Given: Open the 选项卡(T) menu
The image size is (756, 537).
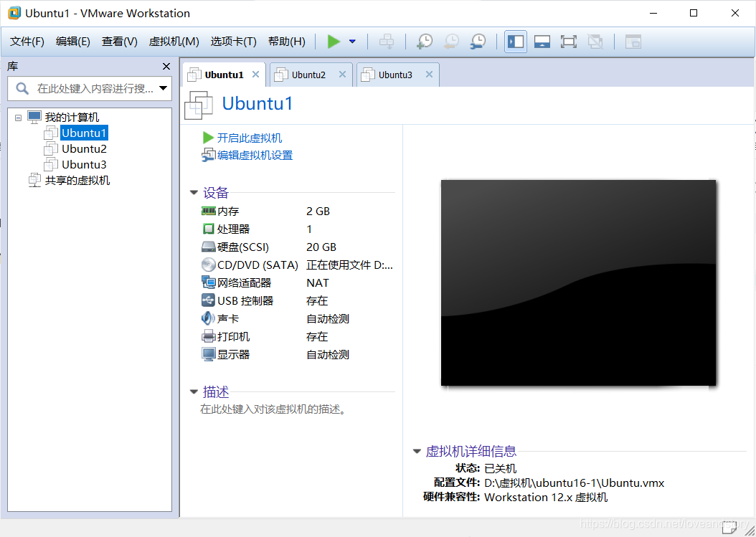Looking at the screenshot, I should tap(233, 42).
